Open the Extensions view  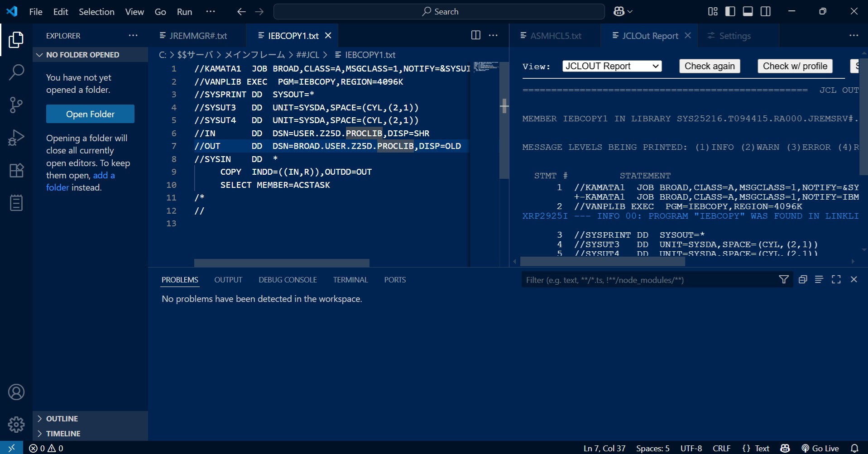point(16,170)
